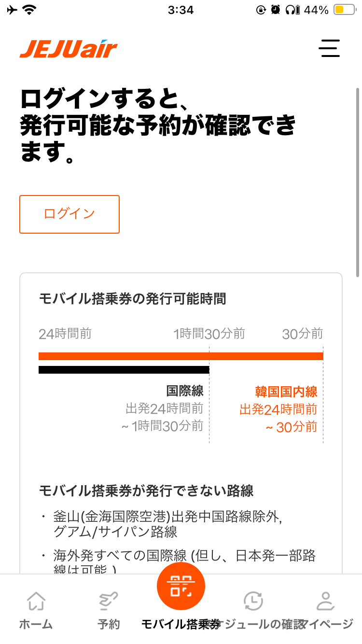
Task: Tap the Wi-Fi status icon
Action: point(30,10)
